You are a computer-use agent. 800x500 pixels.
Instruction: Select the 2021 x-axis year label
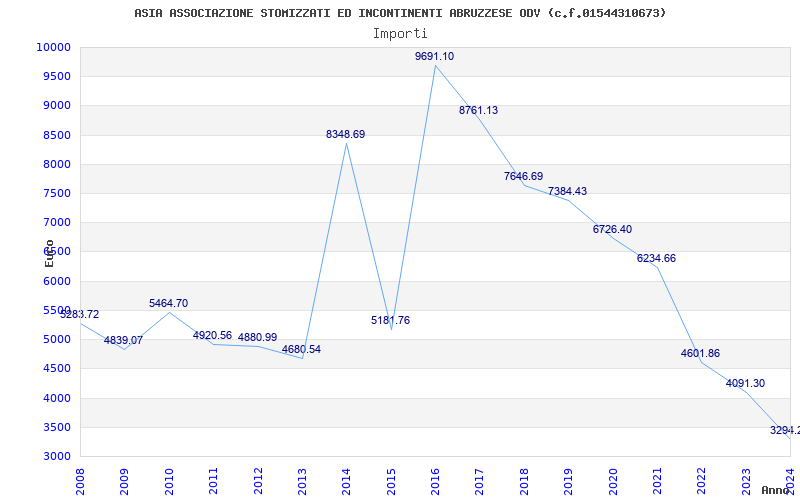[x=657, y=481]
